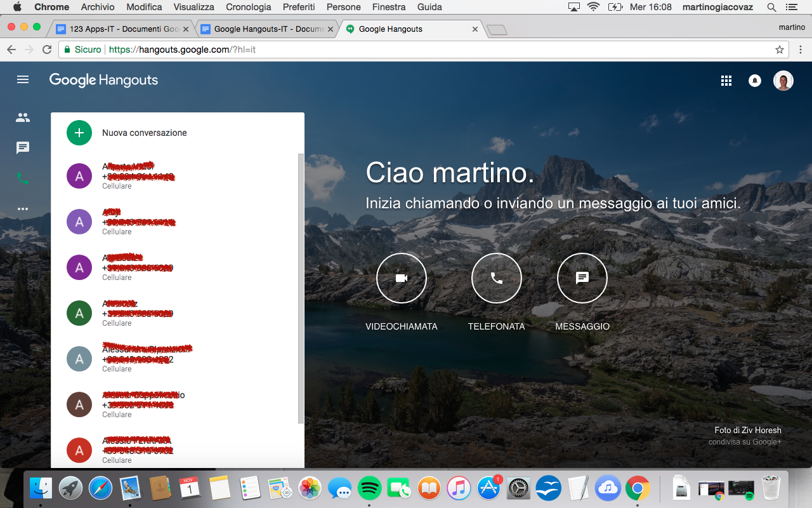Click the contact list scrollbar

(301, 289)
